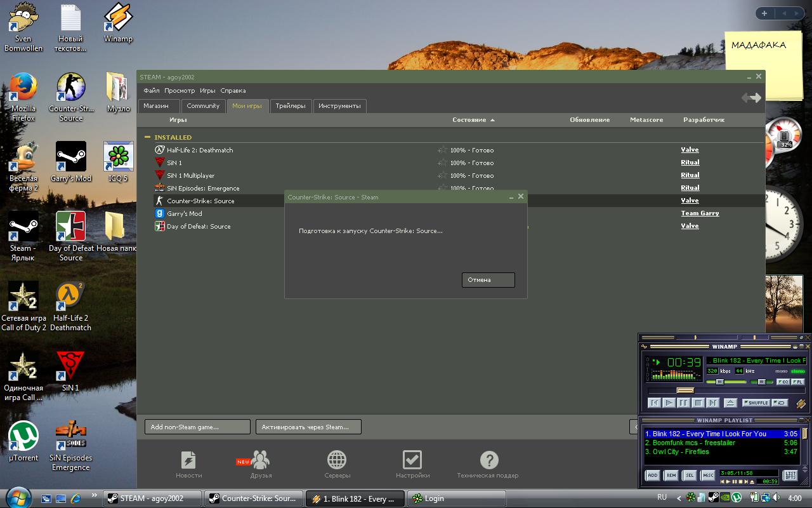This screenshot has width=812, height=508.
Task: Adjust the Winamp balance slider
Action: coord(761,382)
